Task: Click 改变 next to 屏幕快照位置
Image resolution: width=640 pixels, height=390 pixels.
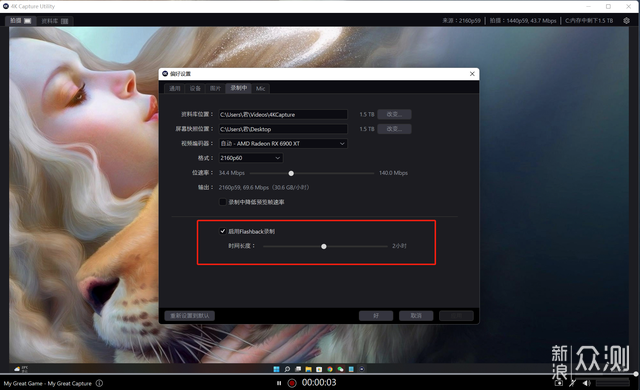Action: 394,129
